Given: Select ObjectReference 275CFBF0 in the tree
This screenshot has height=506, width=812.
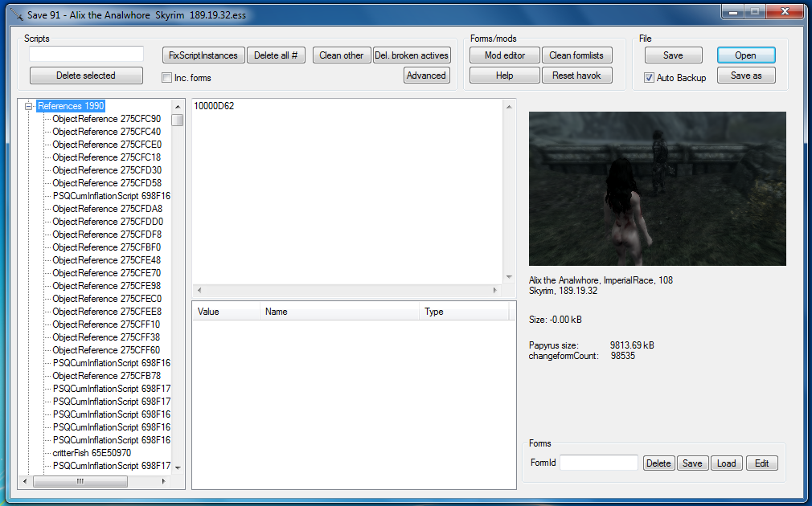Looking at the screenshot, I should click(106, 247).
